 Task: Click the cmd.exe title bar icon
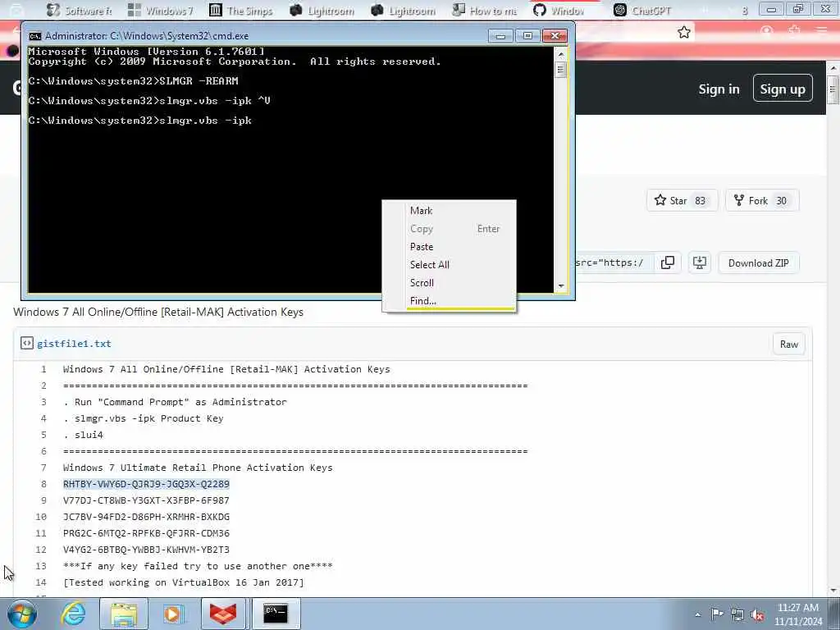(x=34, y=36)
